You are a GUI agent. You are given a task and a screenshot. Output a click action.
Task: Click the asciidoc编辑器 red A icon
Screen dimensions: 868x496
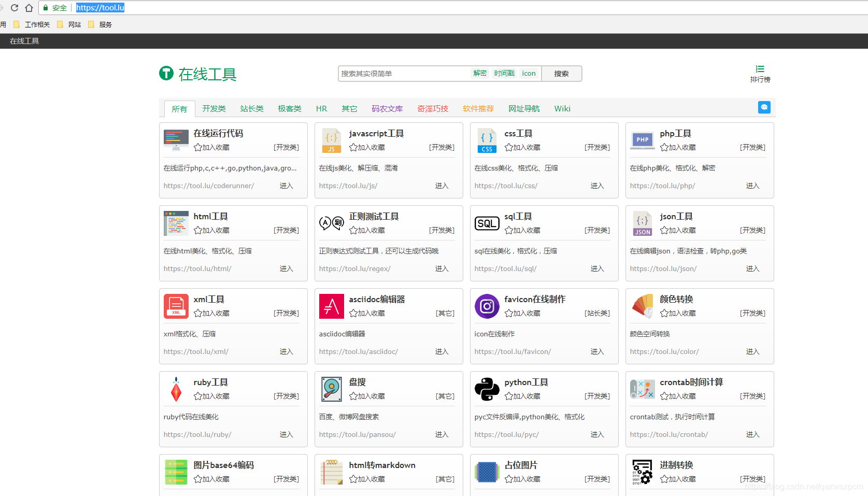point(332,306)
